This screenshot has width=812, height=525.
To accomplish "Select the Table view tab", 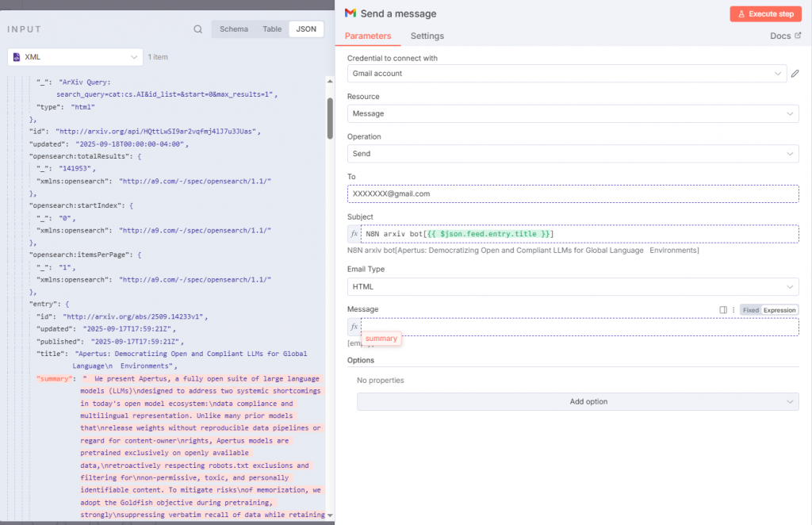I will [272, 29].
